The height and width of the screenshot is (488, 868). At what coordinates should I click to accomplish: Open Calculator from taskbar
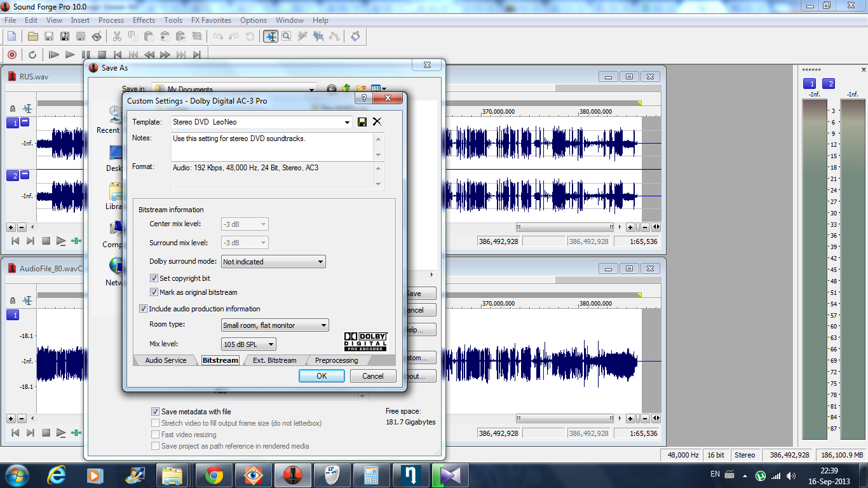pos(371,475)
